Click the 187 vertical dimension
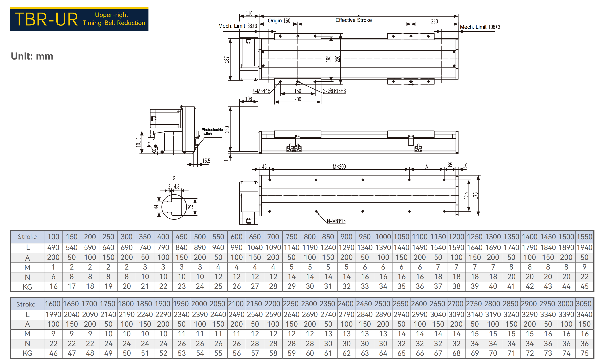The height and width of the screenshot is (364, 607). coord(227,59)
